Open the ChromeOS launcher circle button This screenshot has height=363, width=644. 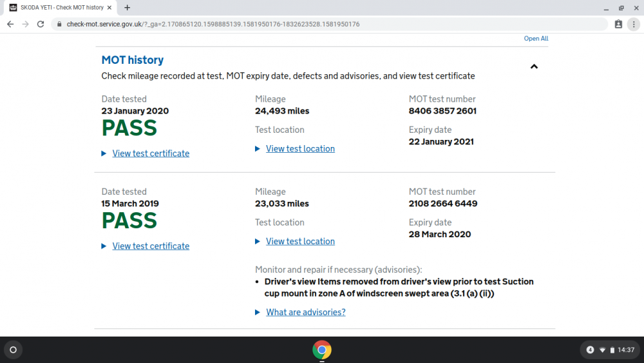pos(13,350)
